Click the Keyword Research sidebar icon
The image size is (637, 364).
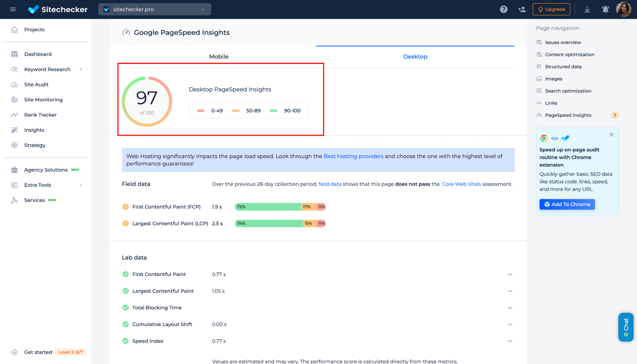click(x=14, y=69)
